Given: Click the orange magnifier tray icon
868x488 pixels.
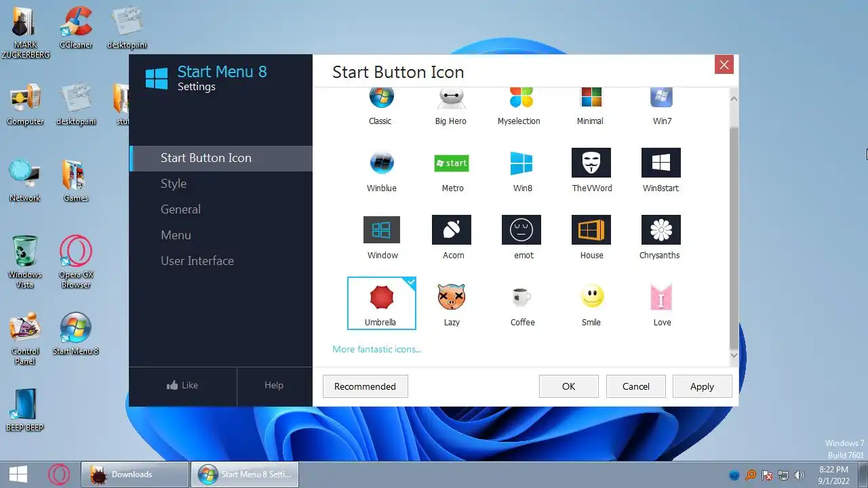Looking at the screenshot, I should [751, 475].
